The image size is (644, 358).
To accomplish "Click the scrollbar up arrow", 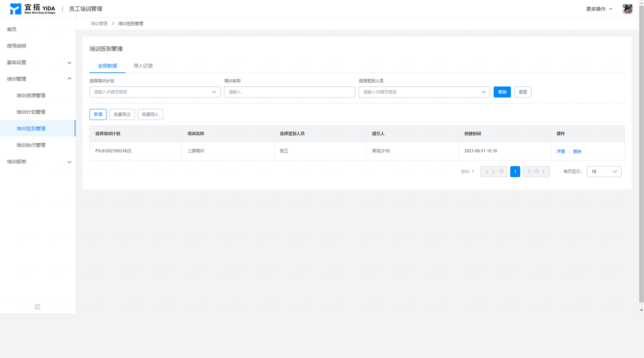I will 641,2.
